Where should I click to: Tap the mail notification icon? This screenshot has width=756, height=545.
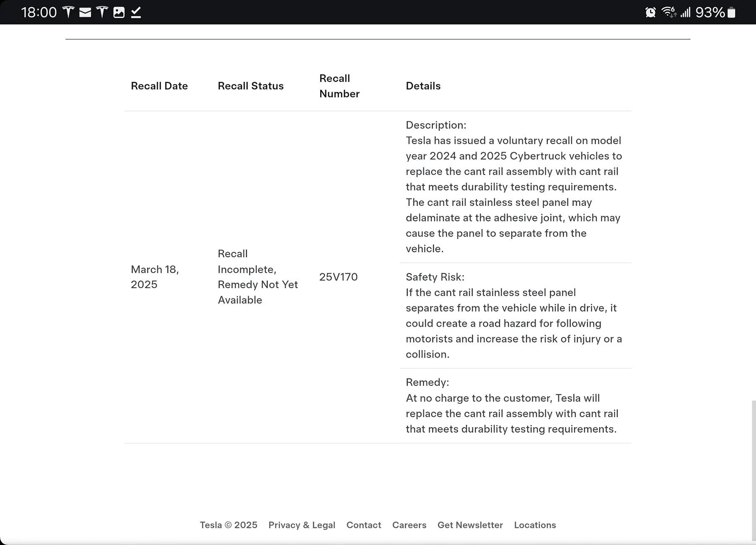[85, 13]
